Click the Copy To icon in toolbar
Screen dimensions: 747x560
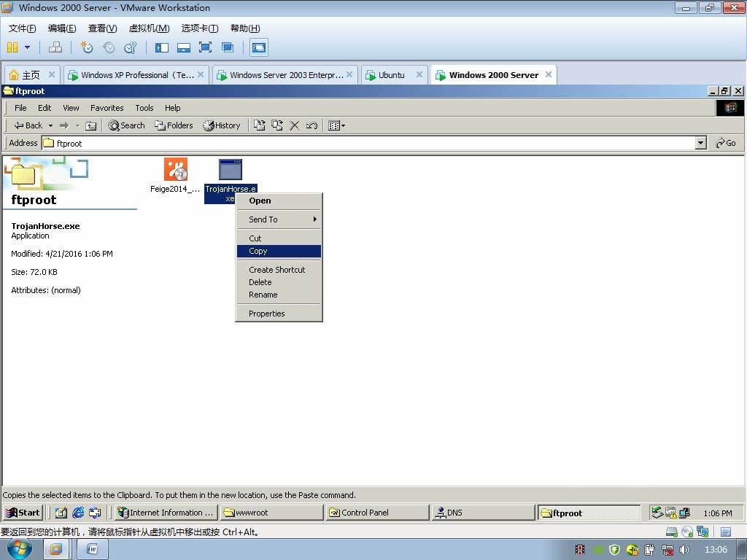(276, 125)
